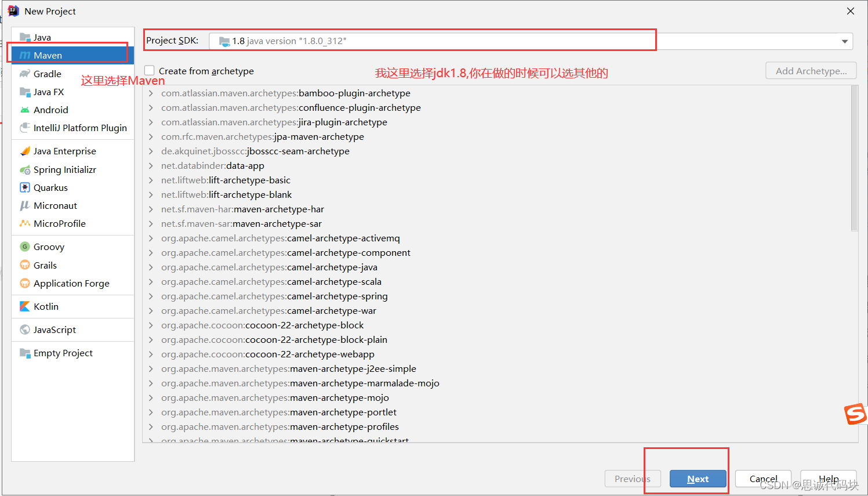The image size is (868, 496).
Task: Click the Next button
Action: click(698, 479)
